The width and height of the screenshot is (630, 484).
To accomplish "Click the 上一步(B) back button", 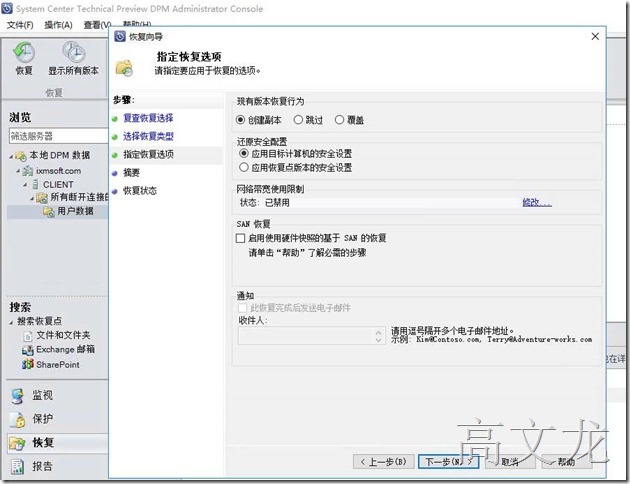I will [x=383, y=462].
